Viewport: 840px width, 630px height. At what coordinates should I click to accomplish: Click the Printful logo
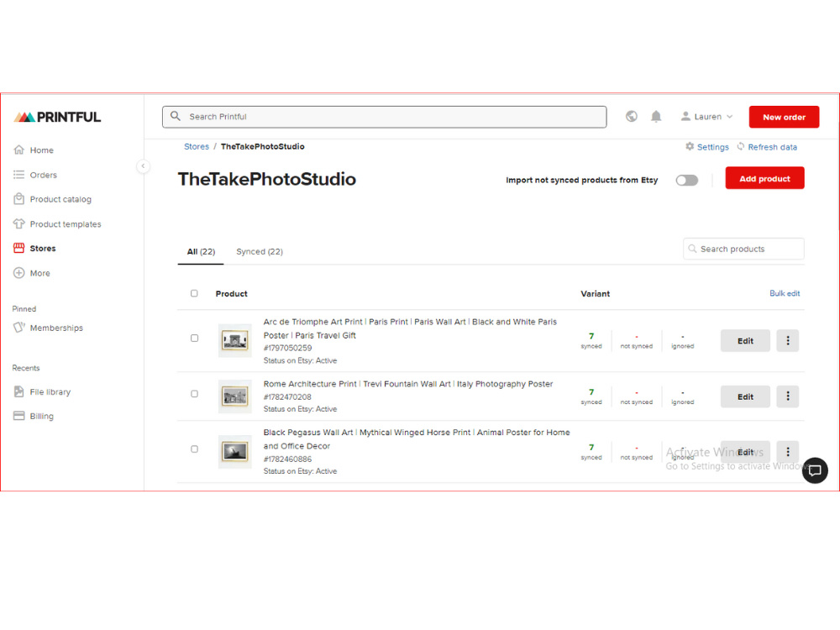click(x=57, y=117)
